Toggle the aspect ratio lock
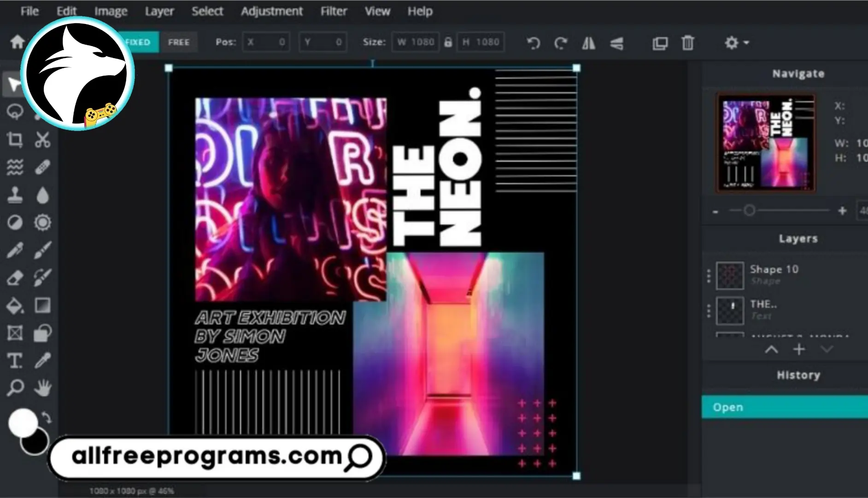868x498 pixels. point(448,42)
